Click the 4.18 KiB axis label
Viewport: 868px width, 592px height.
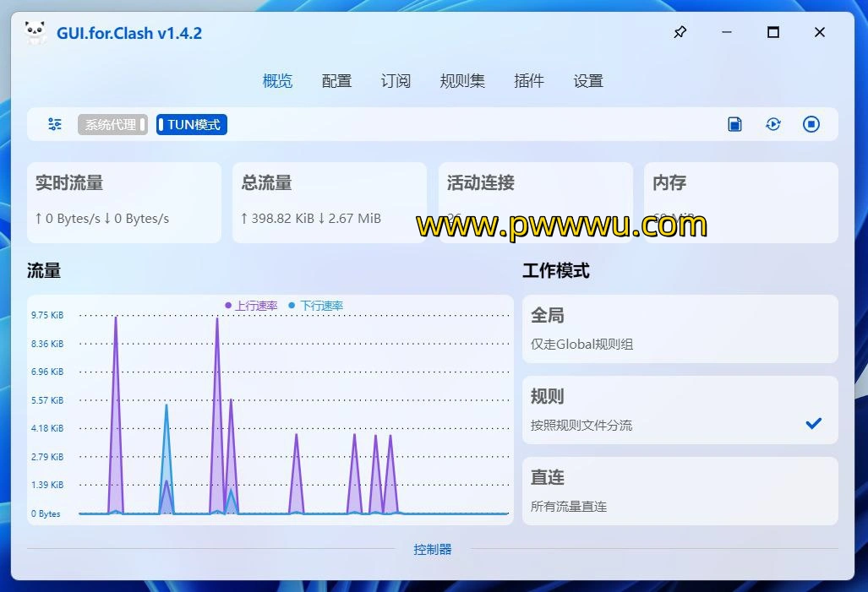(47, 428)
